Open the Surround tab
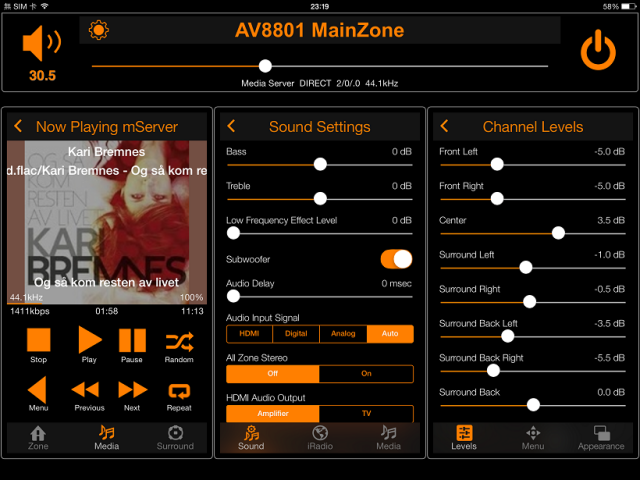 [x=175, y=438]
